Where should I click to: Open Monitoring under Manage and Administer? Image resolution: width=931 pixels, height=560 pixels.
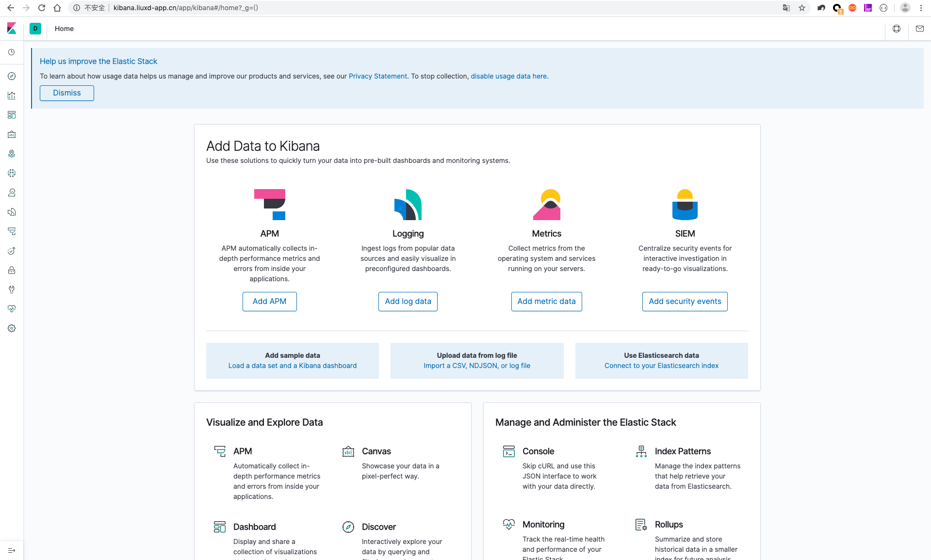[543, 525]
